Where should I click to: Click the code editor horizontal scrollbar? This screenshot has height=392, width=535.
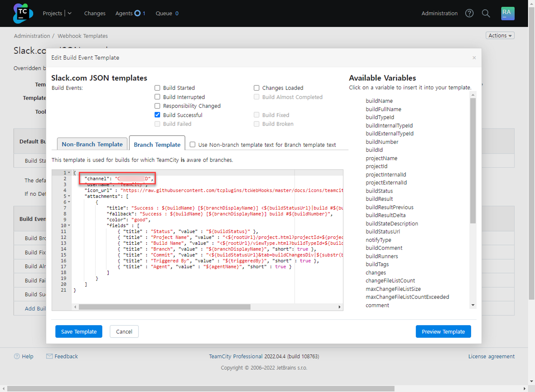click(x=165, y=307)
